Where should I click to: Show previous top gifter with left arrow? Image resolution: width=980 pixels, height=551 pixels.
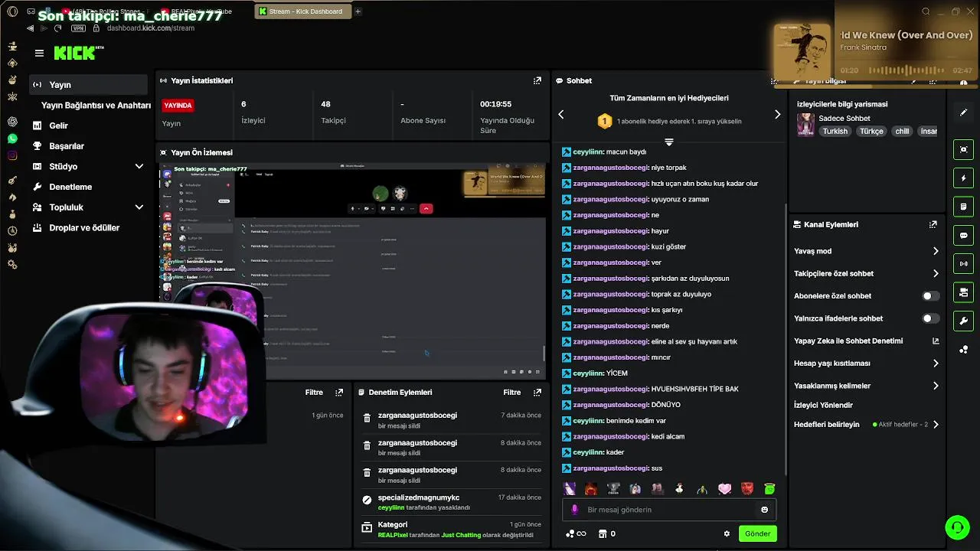pyautogui.click(x=560, y=114)
